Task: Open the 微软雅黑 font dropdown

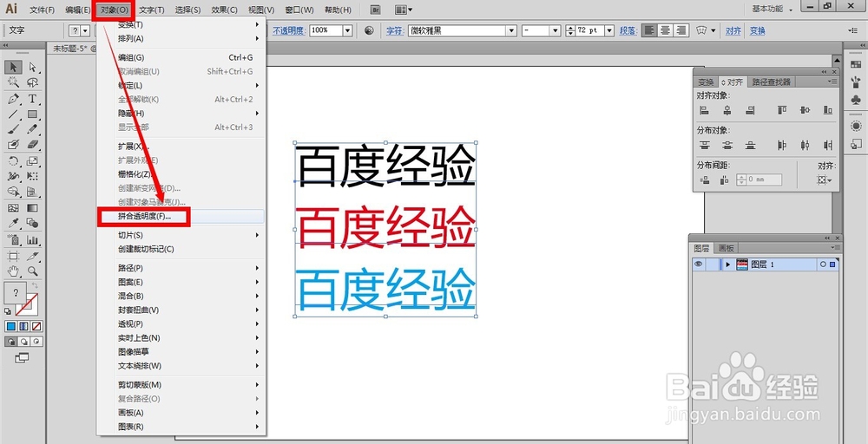Action: coord(512,30)
